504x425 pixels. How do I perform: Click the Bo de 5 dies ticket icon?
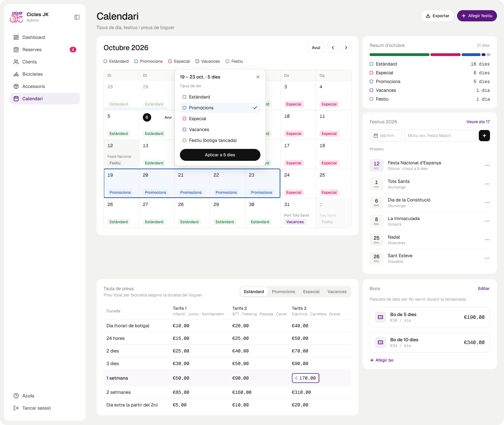coord(380,317)
